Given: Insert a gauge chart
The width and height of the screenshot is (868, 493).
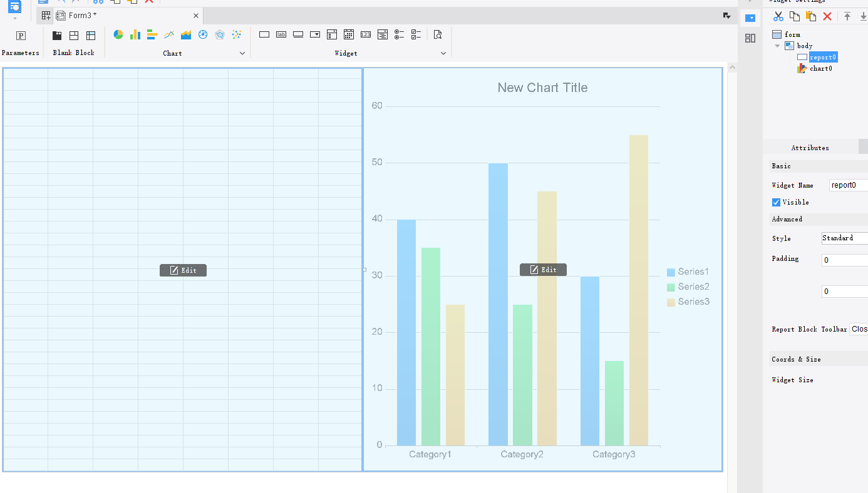Looking at the screenshot, I should (x=203, y=34).
